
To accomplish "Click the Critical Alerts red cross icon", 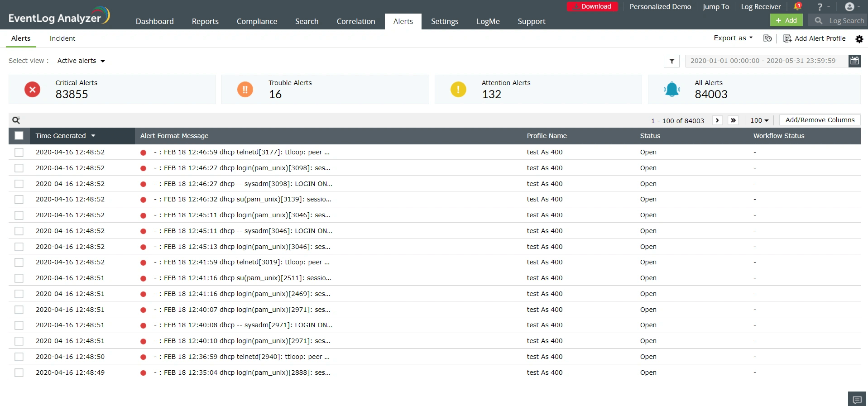I will pos(32,90).
